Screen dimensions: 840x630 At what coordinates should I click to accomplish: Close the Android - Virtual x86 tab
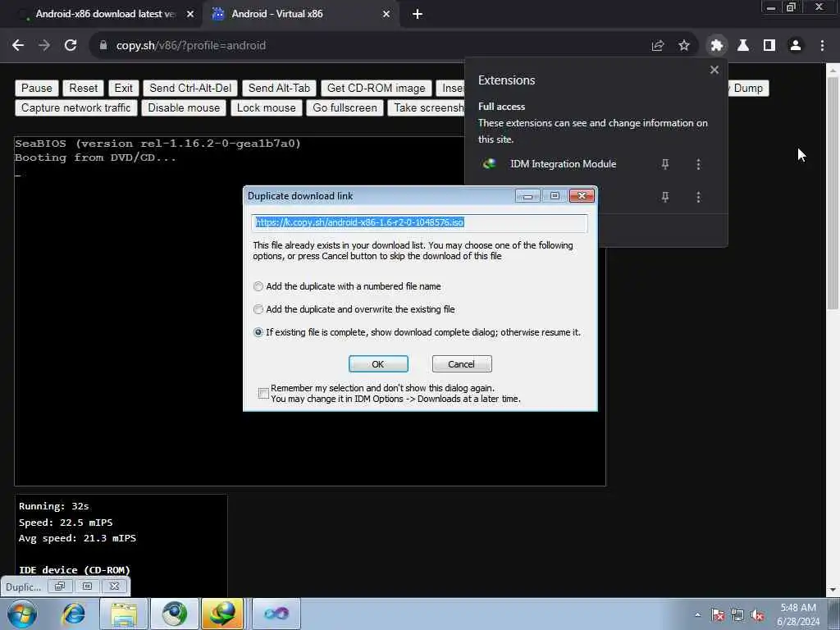pyautogui.click(x=386, y=14)
